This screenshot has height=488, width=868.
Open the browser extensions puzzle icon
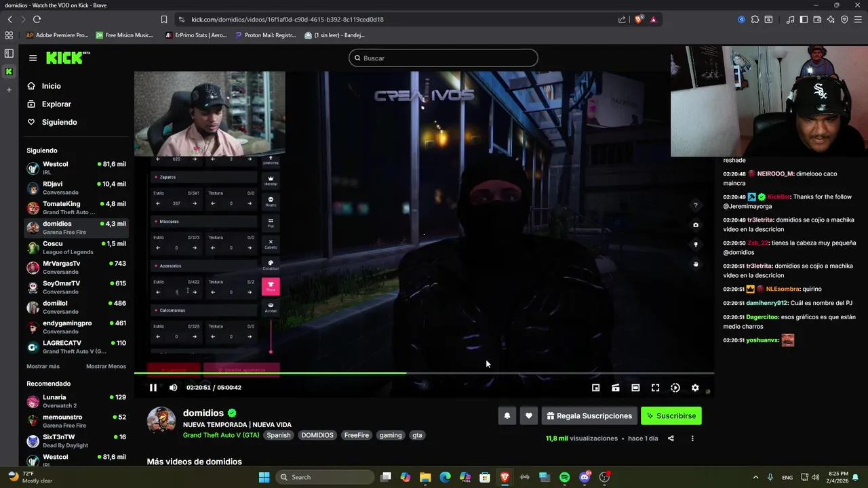[755, 20]
